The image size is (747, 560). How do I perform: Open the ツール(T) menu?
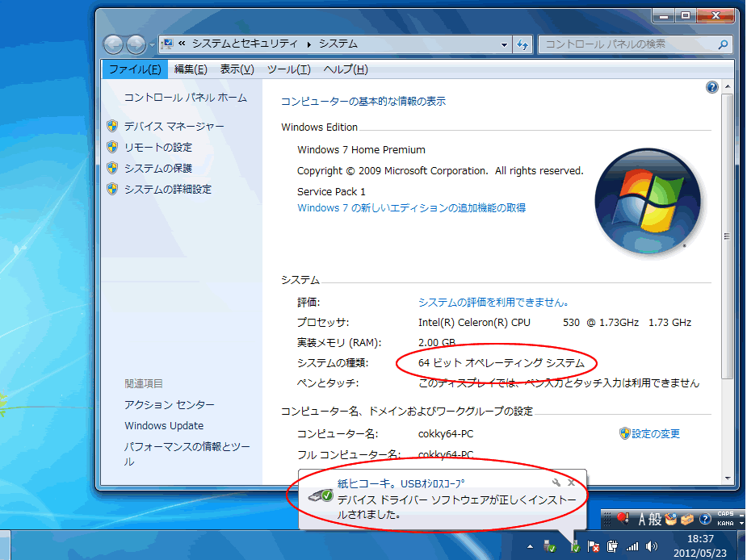[288, 69]
